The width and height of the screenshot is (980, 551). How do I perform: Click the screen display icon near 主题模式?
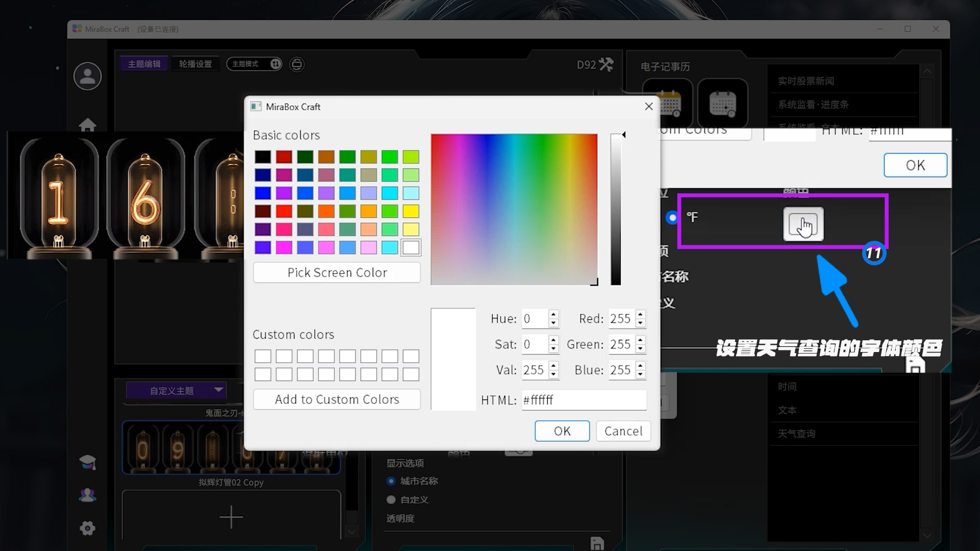click(296, 64)
